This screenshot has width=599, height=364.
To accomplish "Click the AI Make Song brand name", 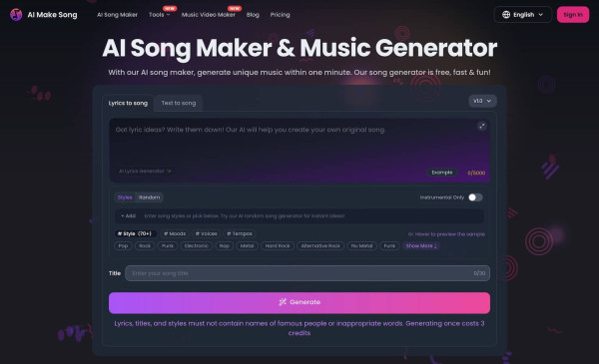I will pyautogui.click(x=52, y=15).
